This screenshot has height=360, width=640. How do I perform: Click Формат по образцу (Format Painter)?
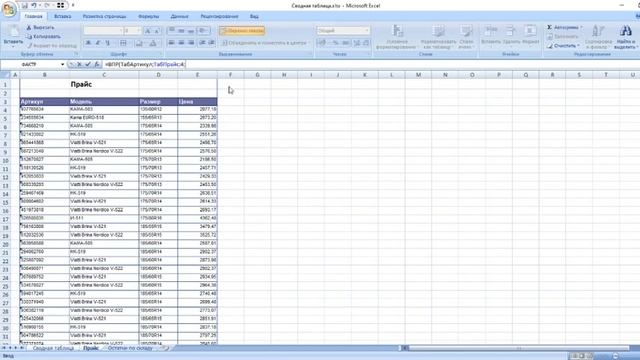pos(52,46)
